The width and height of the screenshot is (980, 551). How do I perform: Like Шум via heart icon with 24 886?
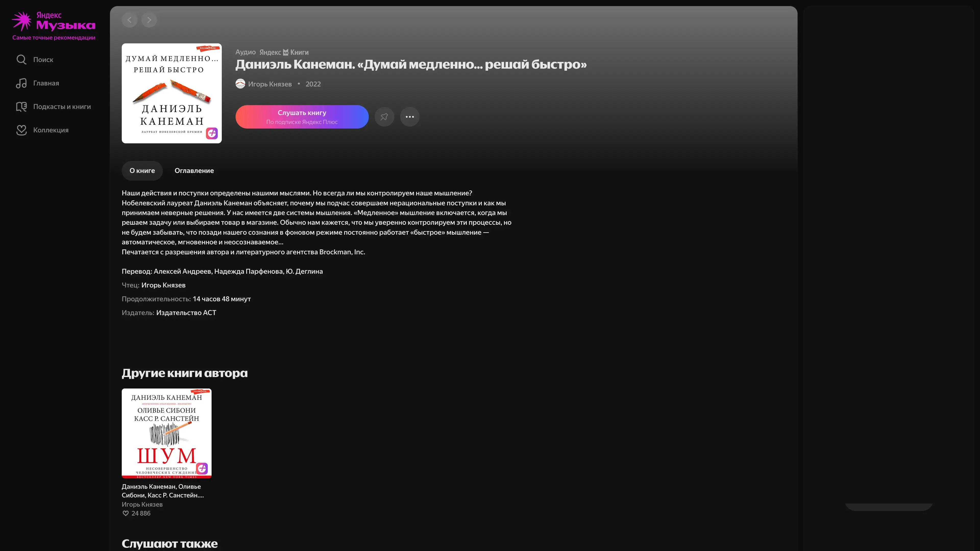click(126, 513)
